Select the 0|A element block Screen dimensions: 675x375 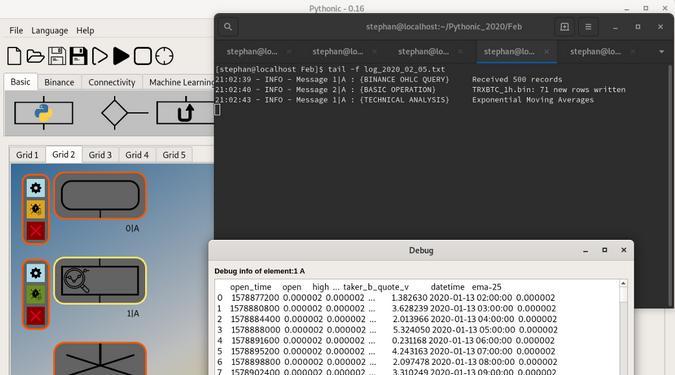point(100,196)
